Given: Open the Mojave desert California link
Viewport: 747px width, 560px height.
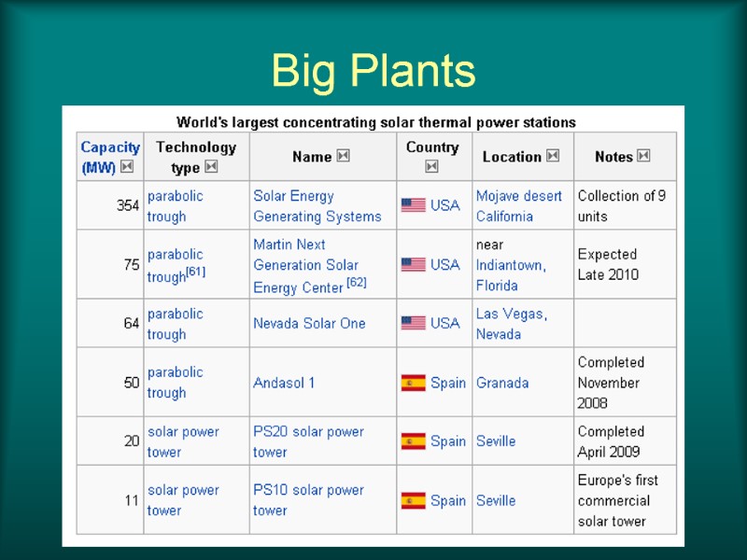Looking at the screenshot, I should tap(519, 205).
